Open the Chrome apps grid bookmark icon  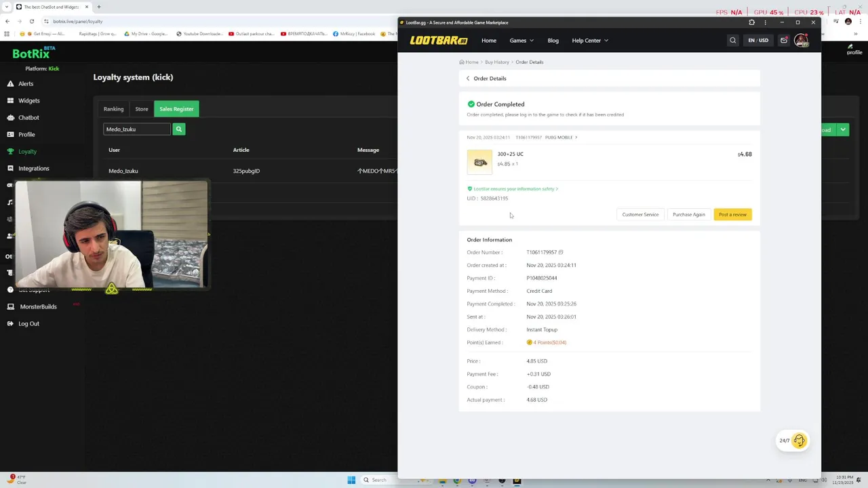pos(7,34)
